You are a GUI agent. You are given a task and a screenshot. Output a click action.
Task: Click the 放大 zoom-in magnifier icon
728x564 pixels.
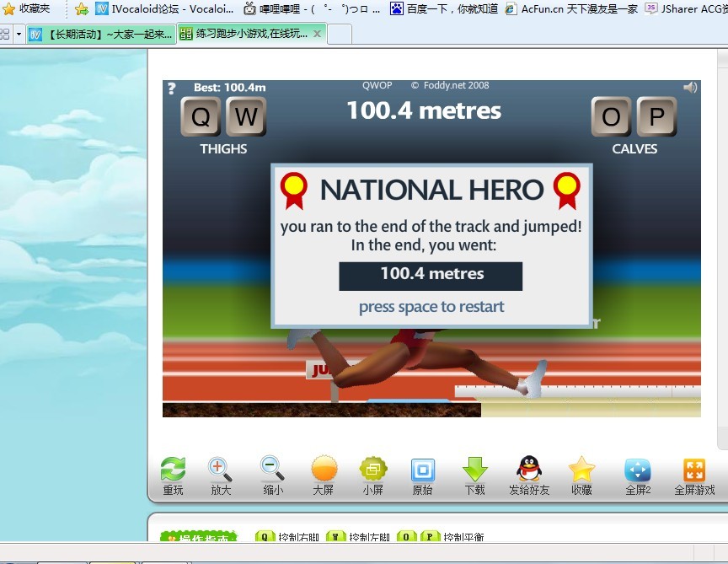tap(220, 470)
